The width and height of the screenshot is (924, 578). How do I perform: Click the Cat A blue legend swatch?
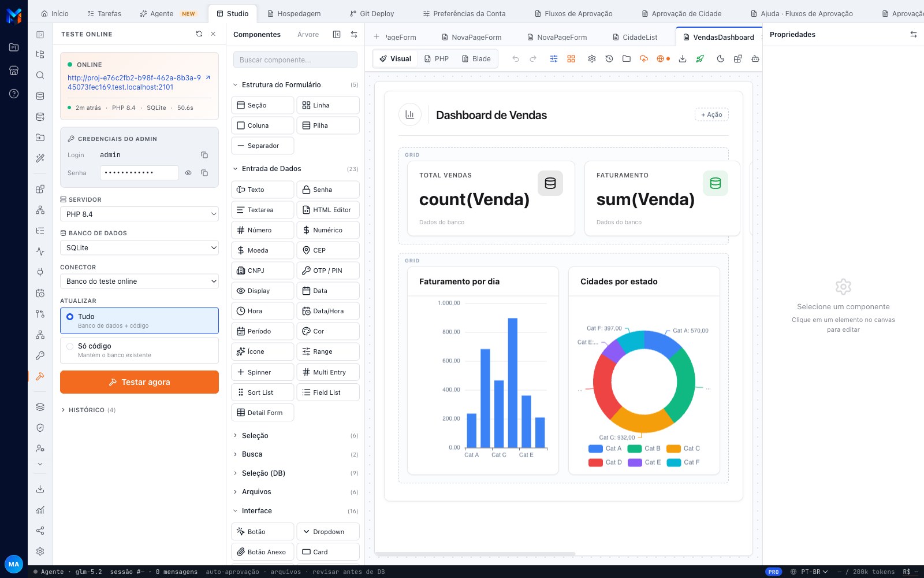(x=595, y=449)
